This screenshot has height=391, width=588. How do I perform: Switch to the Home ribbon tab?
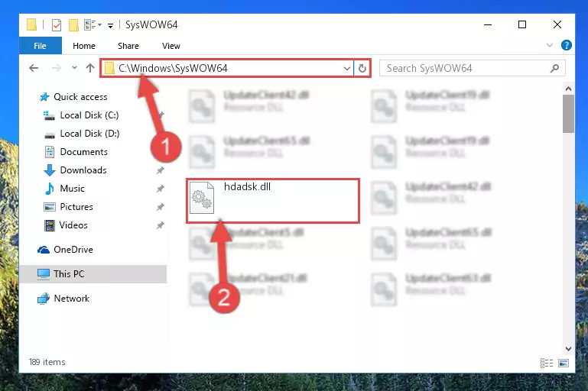(84, 46)
